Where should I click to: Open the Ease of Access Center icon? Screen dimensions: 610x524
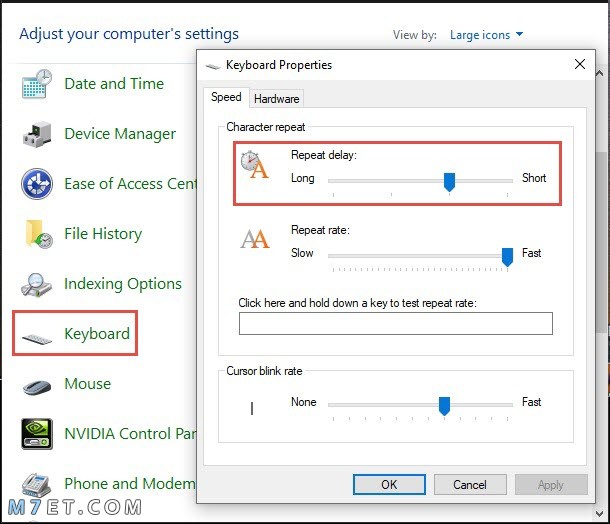[x=37, y=184]
